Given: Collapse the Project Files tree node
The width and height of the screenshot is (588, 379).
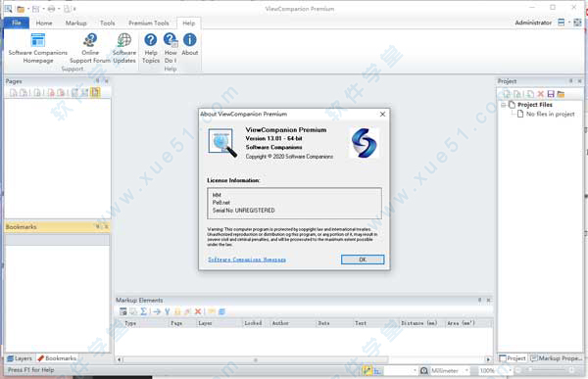Looking at the screenshot, I should click(504, 105).
